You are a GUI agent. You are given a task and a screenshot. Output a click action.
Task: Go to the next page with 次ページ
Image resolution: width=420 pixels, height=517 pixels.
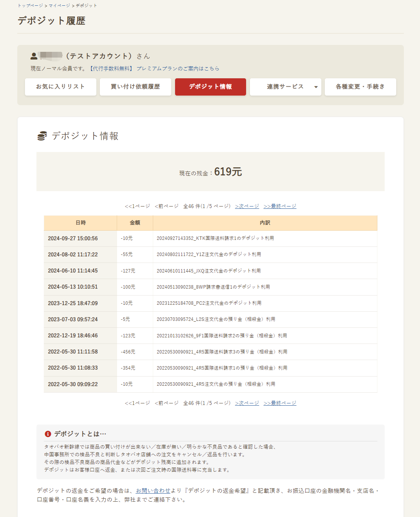pyautogui.click(x=246, y=206)
